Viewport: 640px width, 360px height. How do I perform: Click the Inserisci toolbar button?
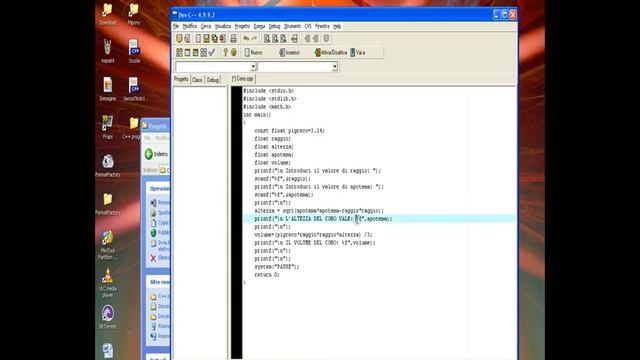tap(289, 53)
